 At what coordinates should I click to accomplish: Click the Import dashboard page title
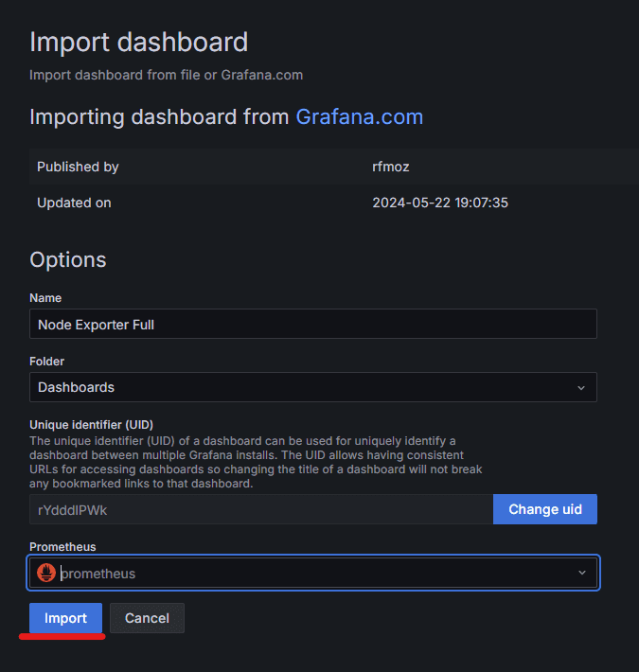pyautogui.click(x=139, y=42)
